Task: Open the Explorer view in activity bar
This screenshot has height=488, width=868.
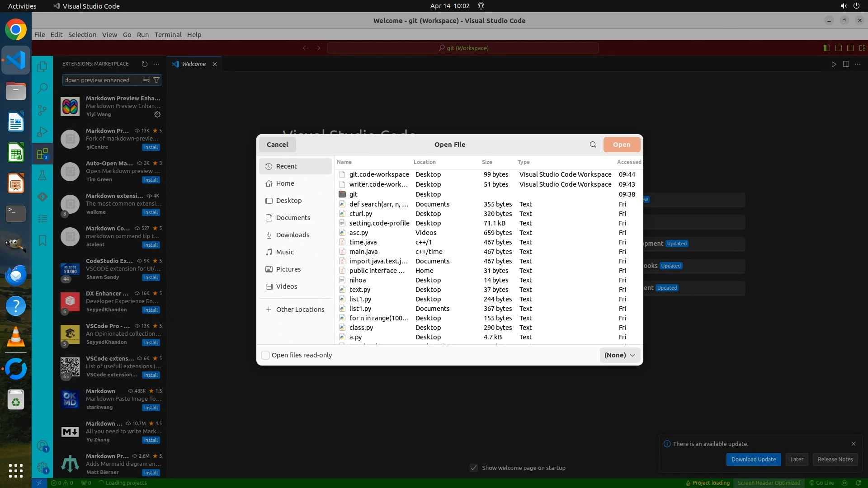Action: (42, 67)
